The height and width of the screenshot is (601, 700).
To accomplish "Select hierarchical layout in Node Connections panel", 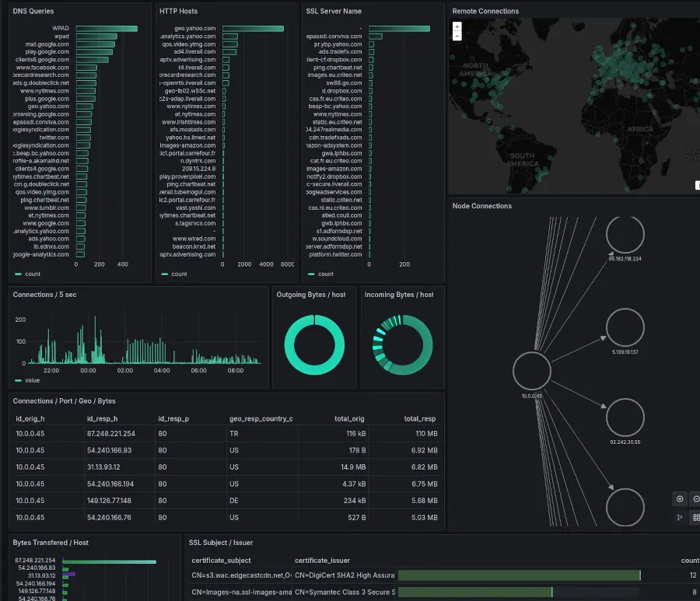I will 679,517.
